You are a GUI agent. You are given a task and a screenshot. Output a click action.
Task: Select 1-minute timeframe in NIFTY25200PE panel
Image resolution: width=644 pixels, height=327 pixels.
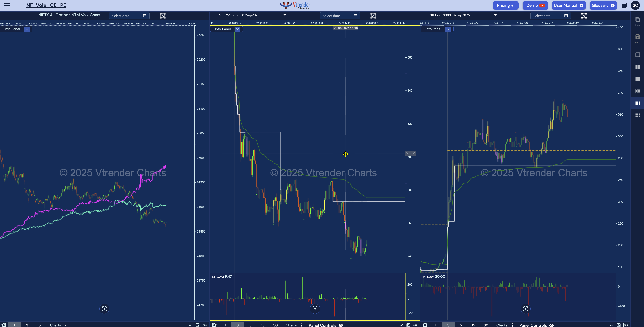point(435,325)
